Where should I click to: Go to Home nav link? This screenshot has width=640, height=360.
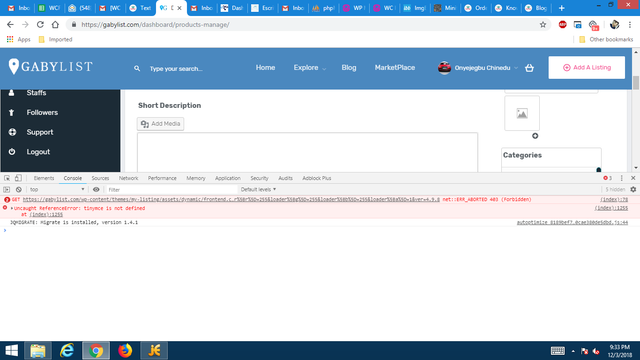pyautogui.click(x=265, y=68)
